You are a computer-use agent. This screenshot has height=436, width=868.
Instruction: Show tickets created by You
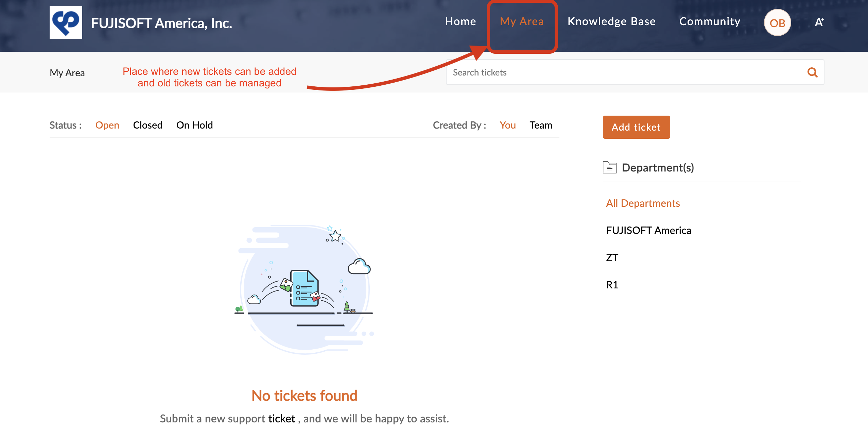pyautogui.click(x=507, y=125)
